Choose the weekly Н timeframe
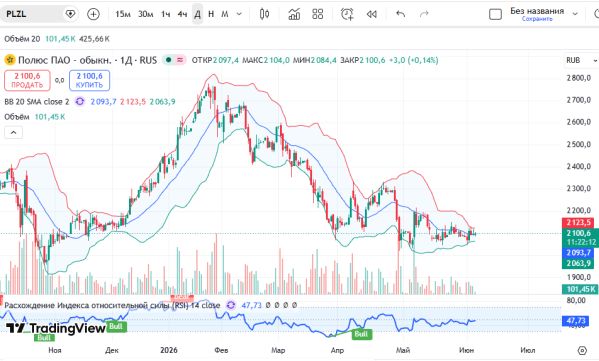Viewport: 599px width, 361px height. click(211, 14)
